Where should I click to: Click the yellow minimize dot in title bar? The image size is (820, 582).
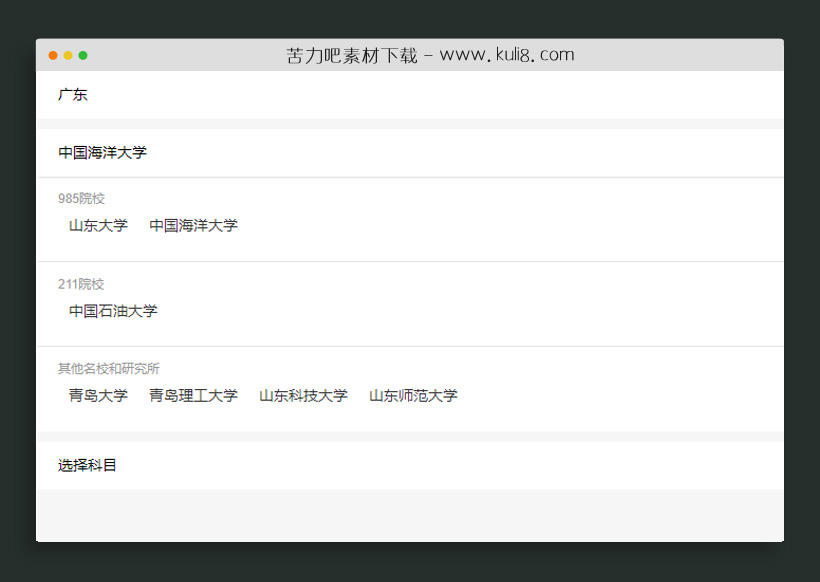[x=68, y=56]
